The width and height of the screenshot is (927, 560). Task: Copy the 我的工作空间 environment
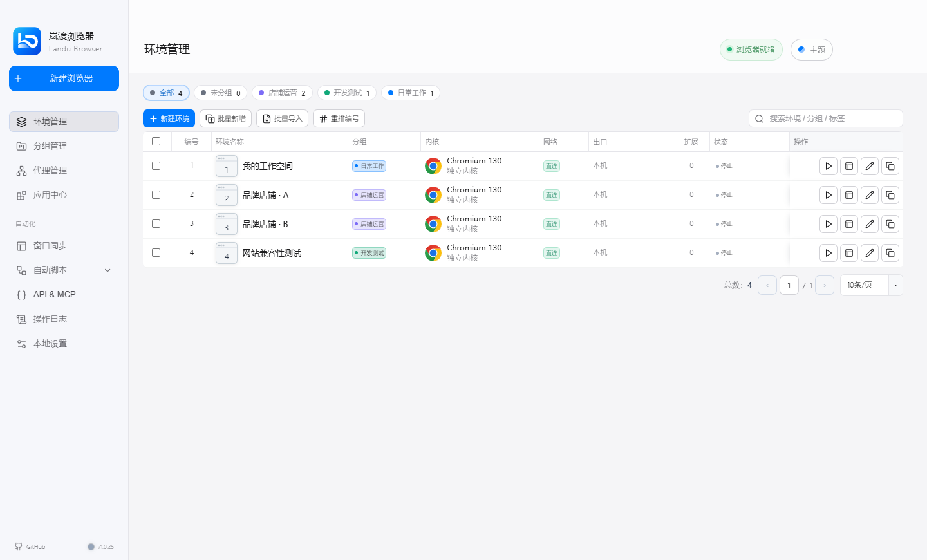[890, 166]
